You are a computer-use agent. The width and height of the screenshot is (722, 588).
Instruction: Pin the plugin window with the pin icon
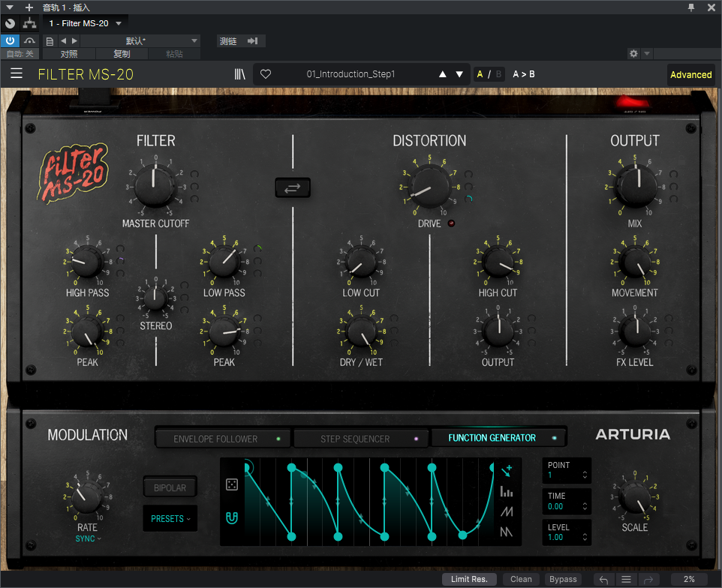click(691, 7)
